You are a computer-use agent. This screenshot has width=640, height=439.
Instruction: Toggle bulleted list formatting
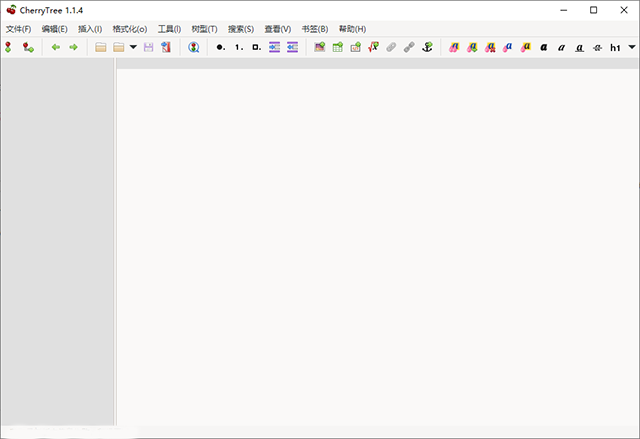220,47
